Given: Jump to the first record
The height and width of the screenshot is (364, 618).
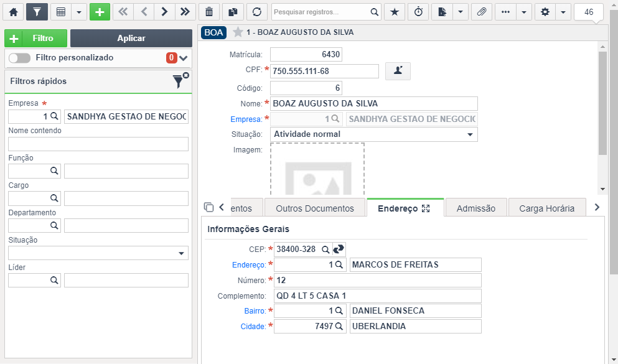Looking at the screenshot, I should coord(123,12).
